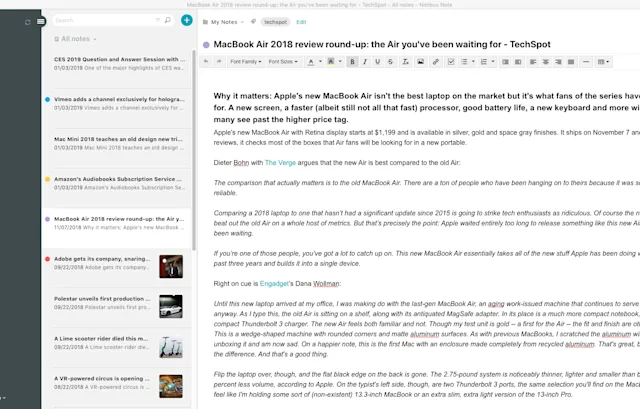Insert a horizontal line

(x=586, y=62)
